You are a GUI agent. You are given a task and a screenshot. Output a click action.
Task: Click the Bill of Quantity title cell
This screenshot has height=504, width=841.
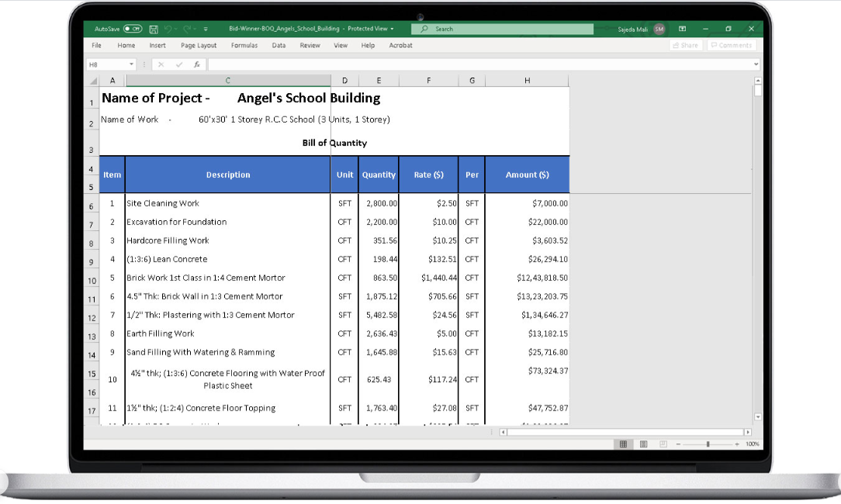point(334,143)
